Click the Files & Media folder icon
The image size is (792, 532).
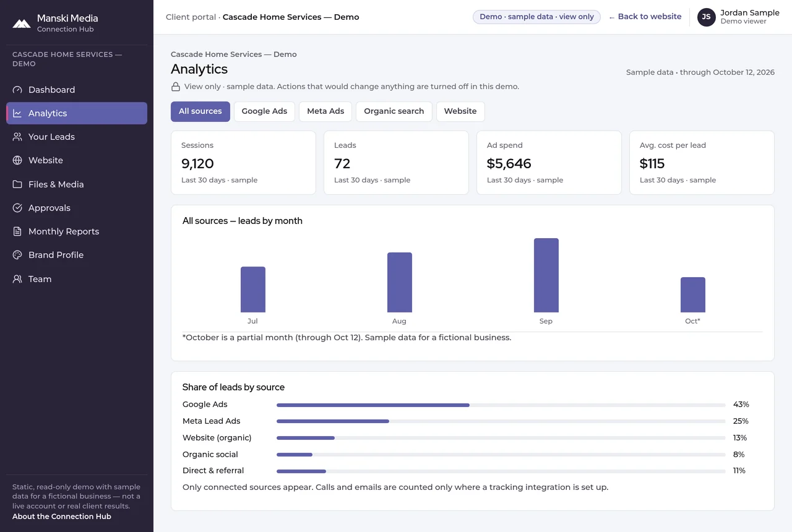click(17, 184)
